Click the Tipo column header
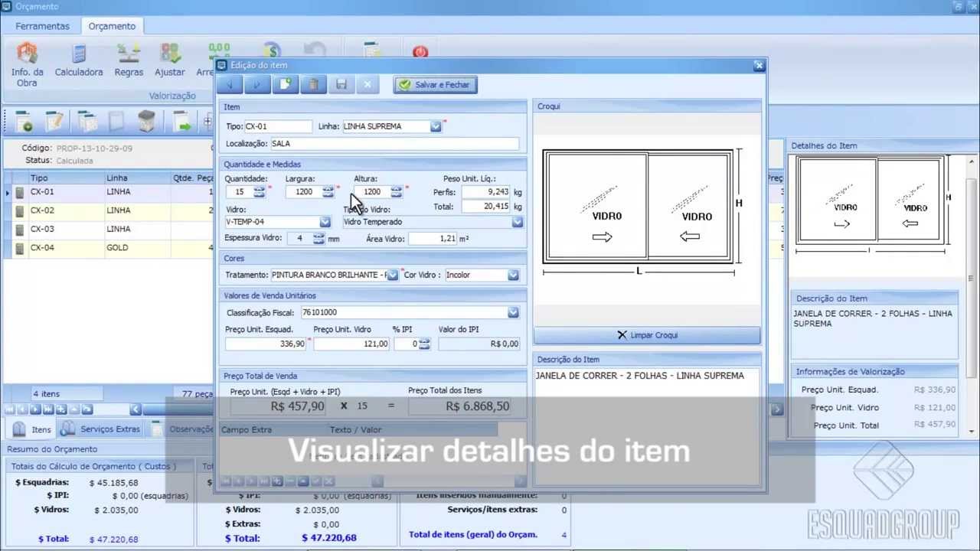 66,178
